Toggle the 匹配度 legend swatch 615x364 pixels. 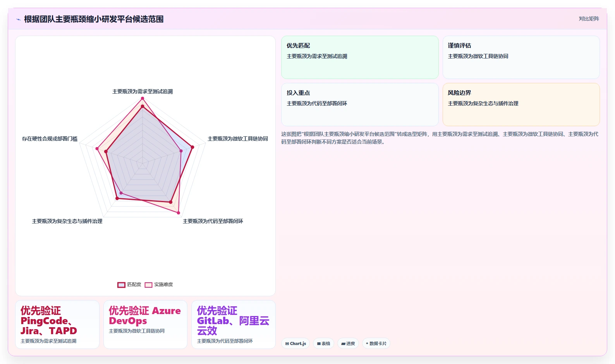click(121, 285)
